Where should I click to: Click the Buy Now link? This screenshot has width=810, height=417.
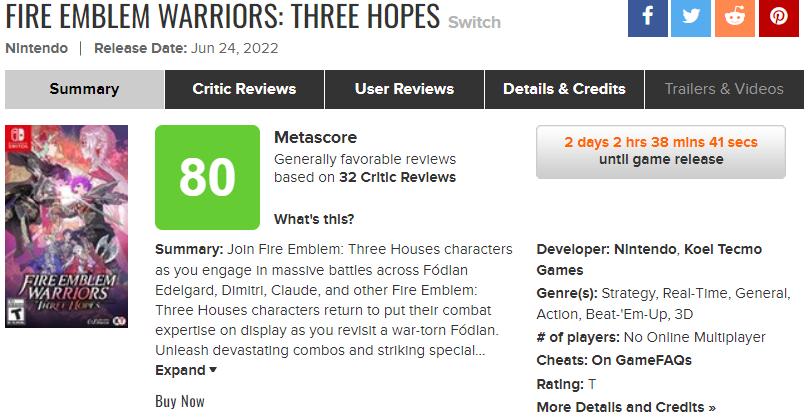point(180,401)
